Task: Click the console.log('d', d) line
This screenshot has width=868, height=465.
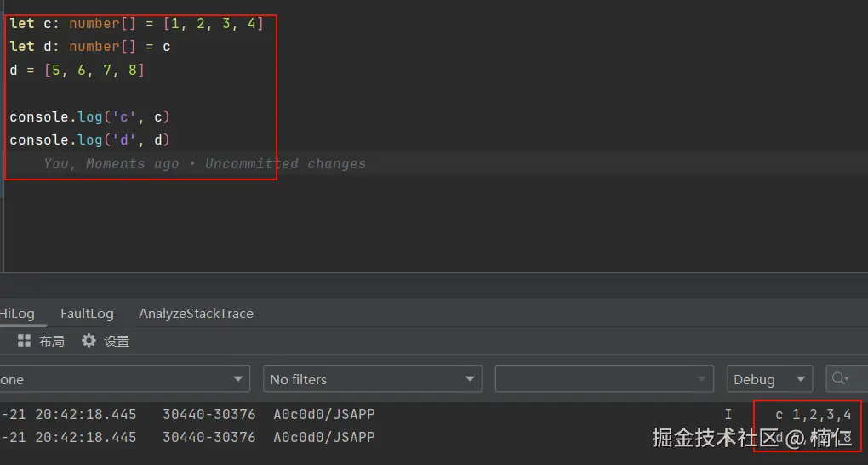Action: (x=89, y=140)
